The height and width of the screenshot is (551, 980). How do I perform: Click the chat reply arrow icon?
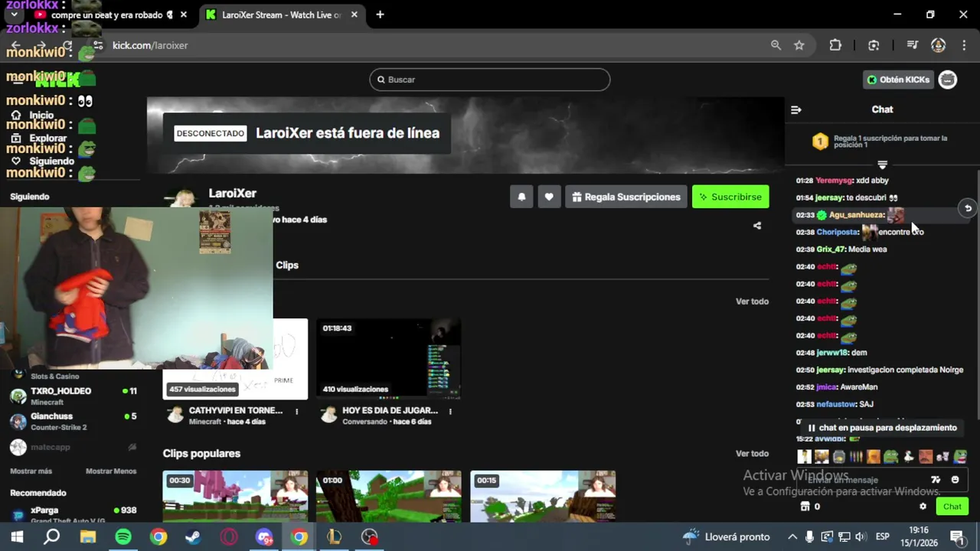click(968, 208)
